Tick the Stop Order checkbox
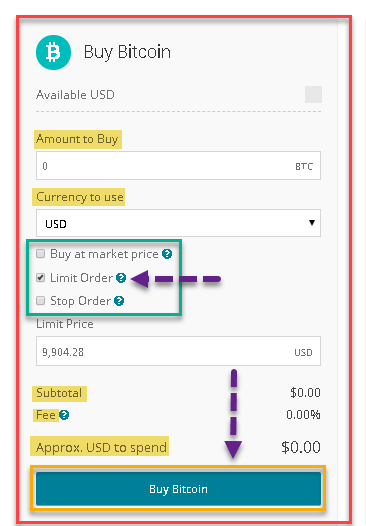This screenshot has height=526, width=366. click(x=41, y=300)
